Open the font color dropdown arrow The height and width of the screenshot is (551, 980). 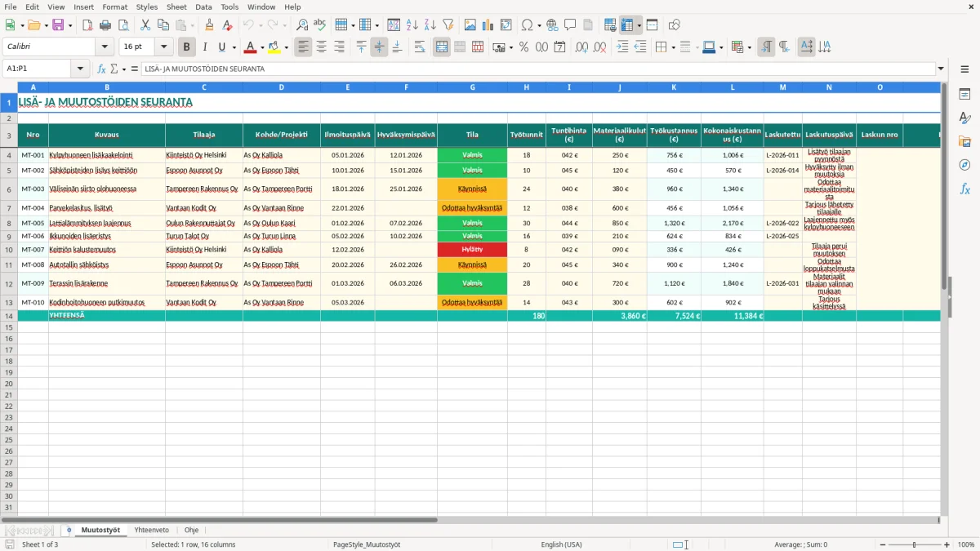pyautogui.click(x=262, y=47)
